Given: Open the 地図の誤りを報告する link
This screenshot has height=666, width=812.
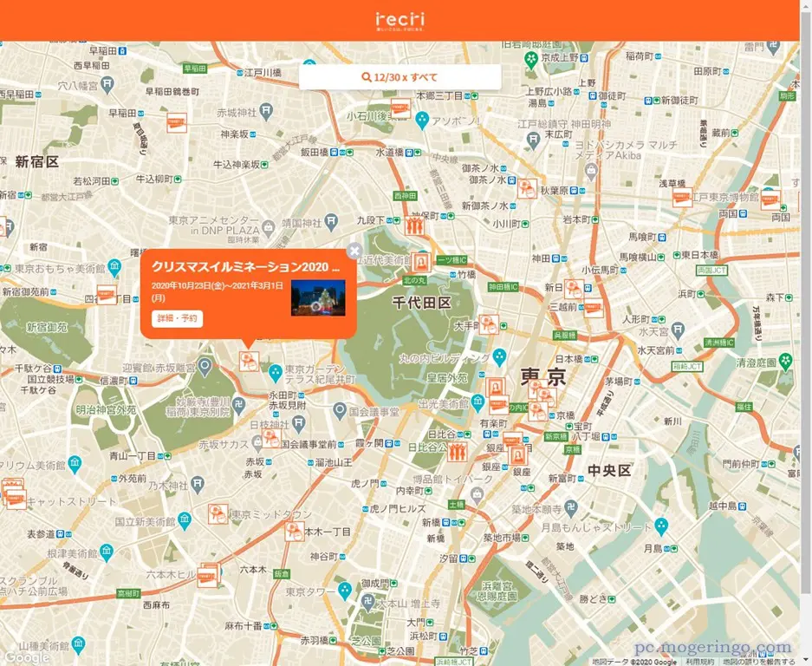Looking at the screenshot, I should (759, 662).
